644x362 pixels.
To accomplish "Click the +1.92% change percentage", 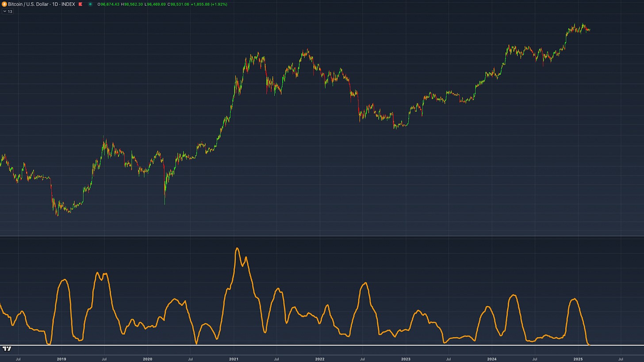I will tap(219, 4).
